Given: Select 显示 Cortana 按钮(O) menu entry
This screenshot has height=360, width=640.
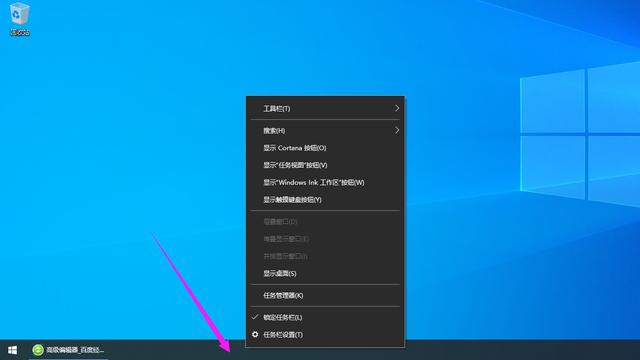Looking at the screenshot, I should click(325, 148).
